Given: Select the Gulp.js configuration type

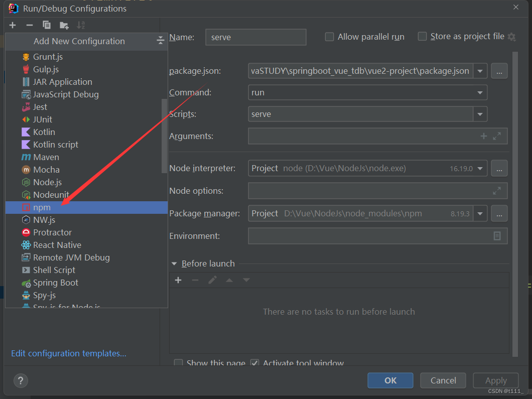Looking at the screenshot, I should click(x=86, y=69).
